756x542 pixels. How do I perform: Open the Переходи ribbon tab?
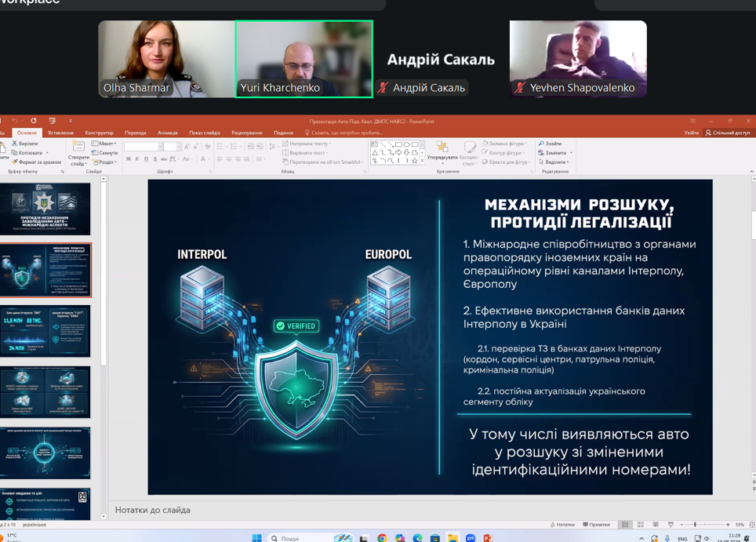coord(135,133)
